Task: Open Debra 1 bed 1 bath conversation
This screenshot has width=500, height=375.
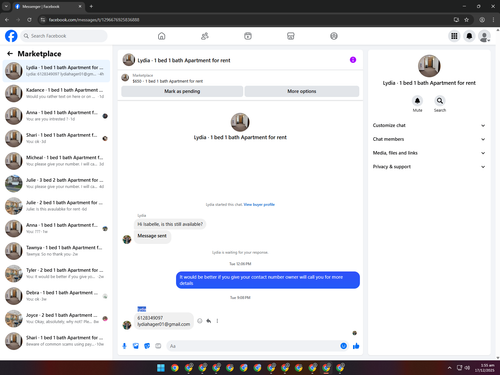Action: click(x=56, y=296)
